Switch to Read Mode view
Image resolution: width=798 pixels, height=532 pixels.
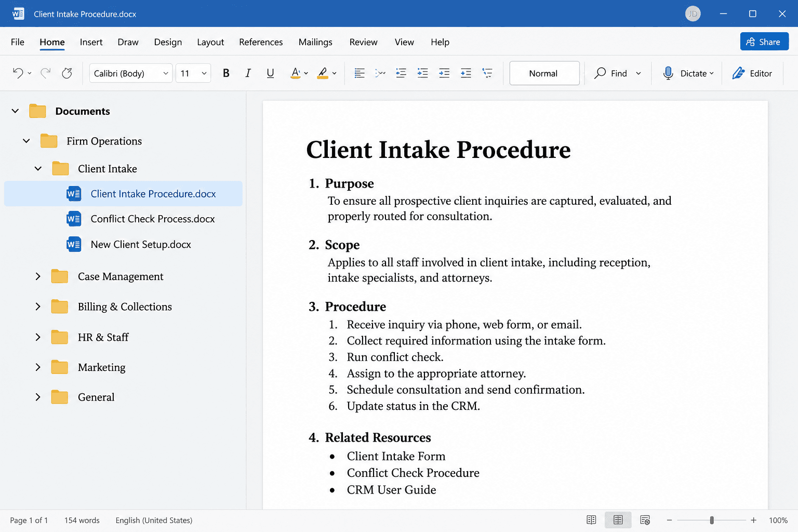pos(591,520)
